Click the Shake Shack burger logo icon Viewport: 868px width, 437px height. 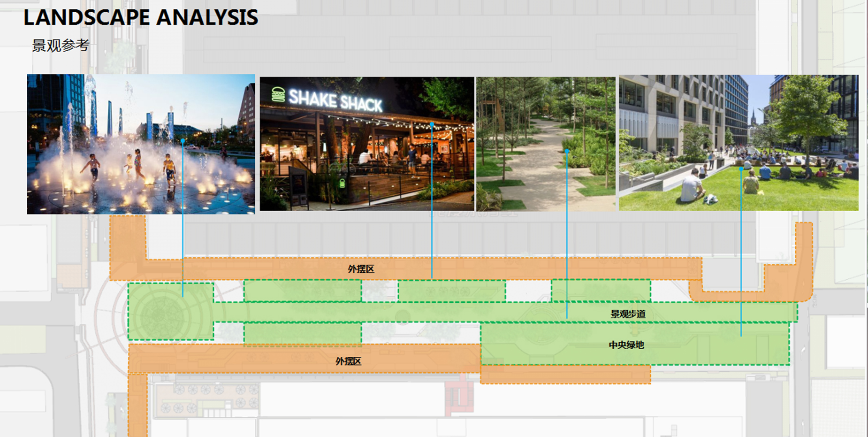click(x=278, y=94)
